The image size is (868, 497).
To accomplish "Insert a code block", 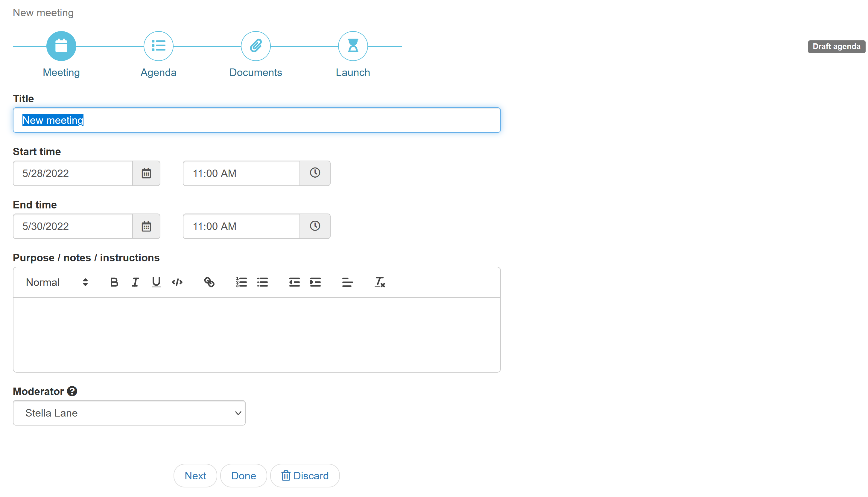I will coord(177,282).
